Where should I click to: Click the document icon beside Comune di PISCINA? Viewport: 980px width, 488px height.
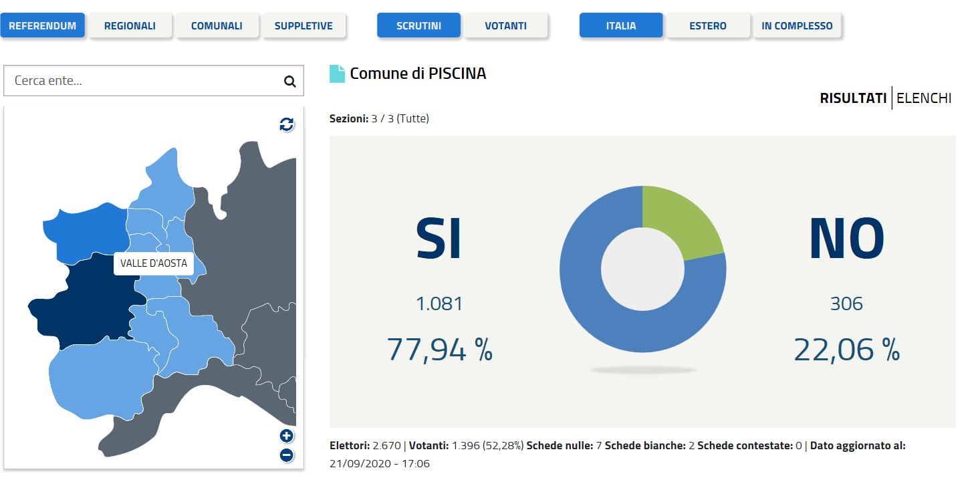click(x=338, y=74)
